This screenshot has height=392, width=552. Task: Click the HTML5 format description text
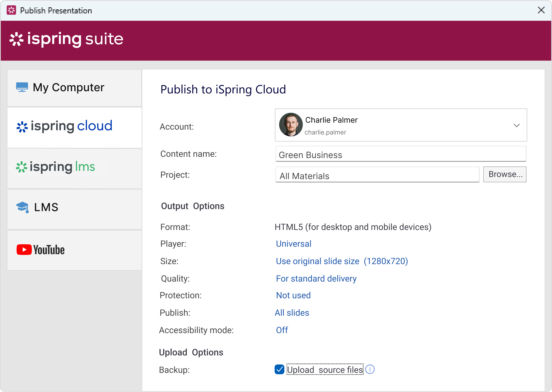coord(353,227)
